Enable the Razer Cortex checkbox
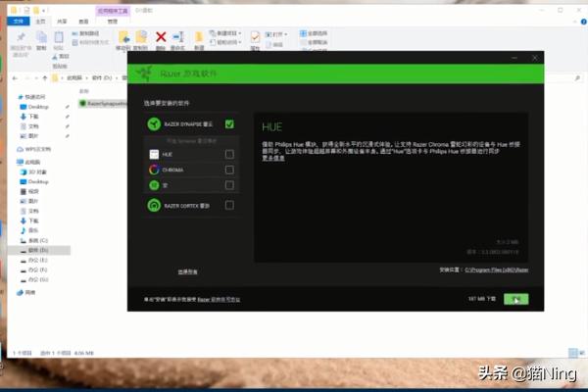 [228, 205]
